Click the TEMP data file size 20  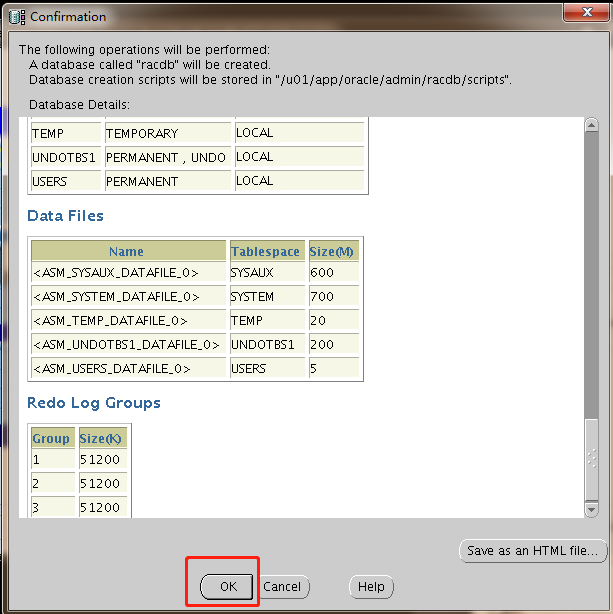pyautogui.click(x=333, y=320)
